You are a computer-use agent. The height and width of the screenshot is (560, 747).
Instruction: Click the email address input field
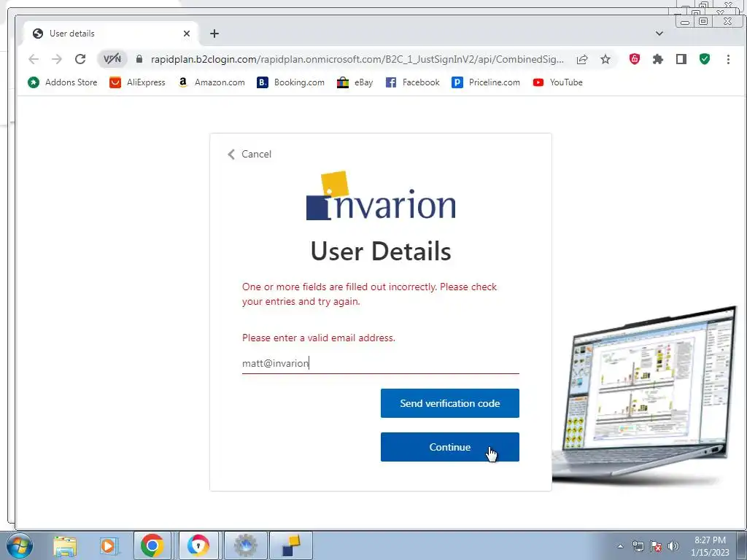click(x=380, y=363)
